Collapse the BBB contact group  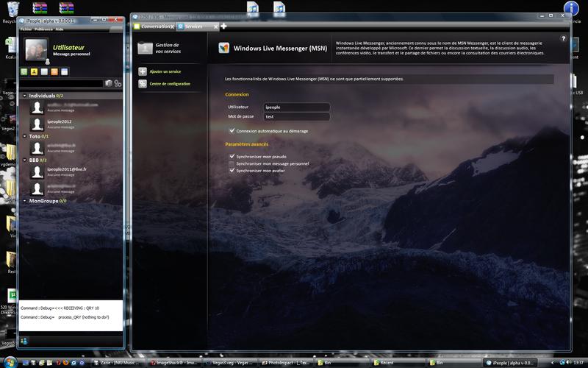(25, 160)
